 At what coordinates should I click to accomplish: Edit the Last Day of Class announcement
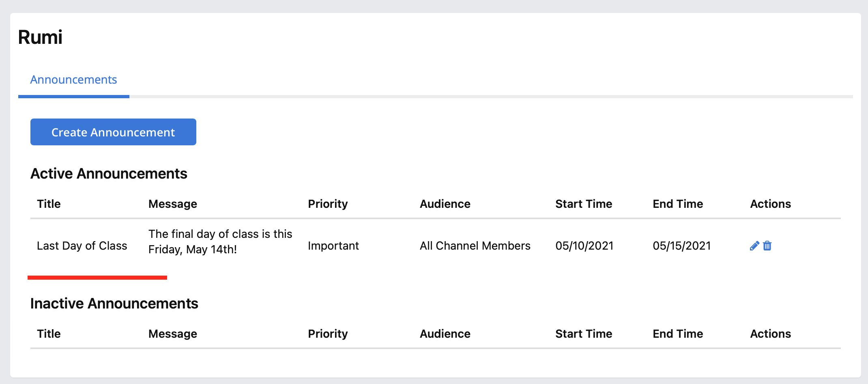click(754, 246)
